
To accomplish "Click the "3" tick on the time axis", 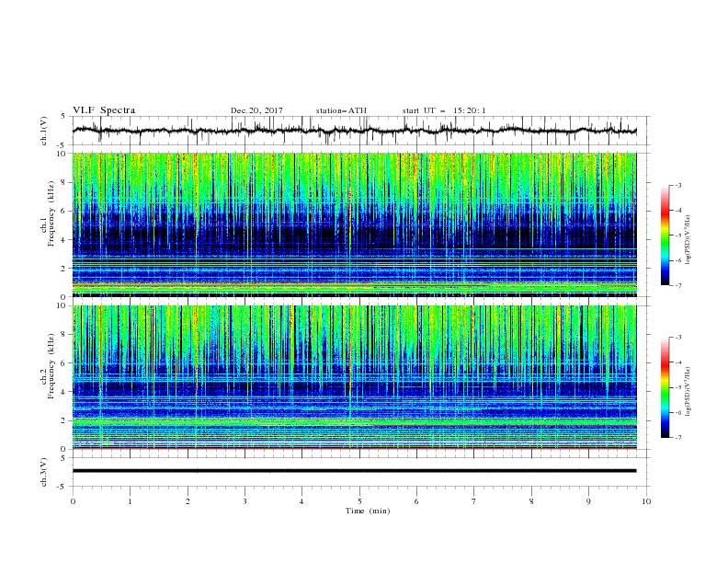I will [x=245, y=501].
